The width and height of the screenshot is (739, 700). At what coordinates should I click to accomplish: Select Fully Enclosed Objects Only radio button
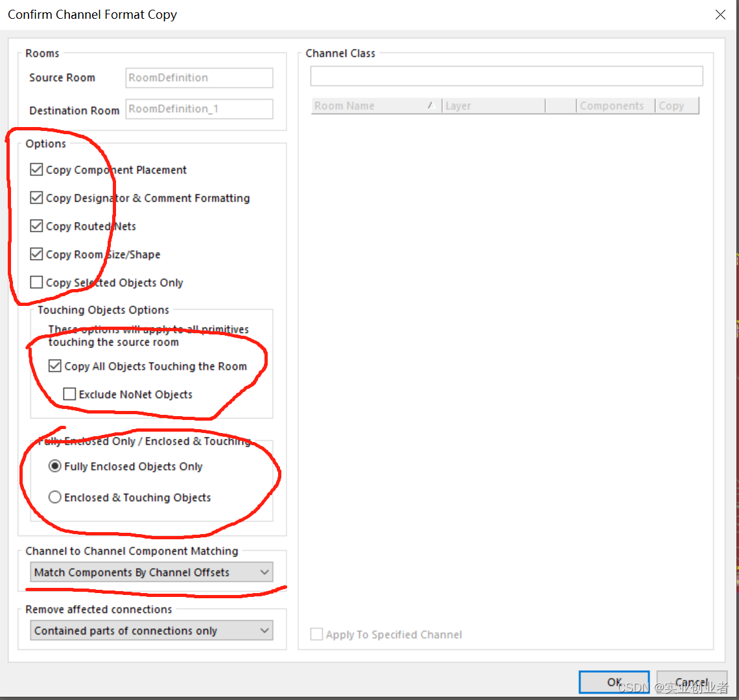[x=54, y=466]
